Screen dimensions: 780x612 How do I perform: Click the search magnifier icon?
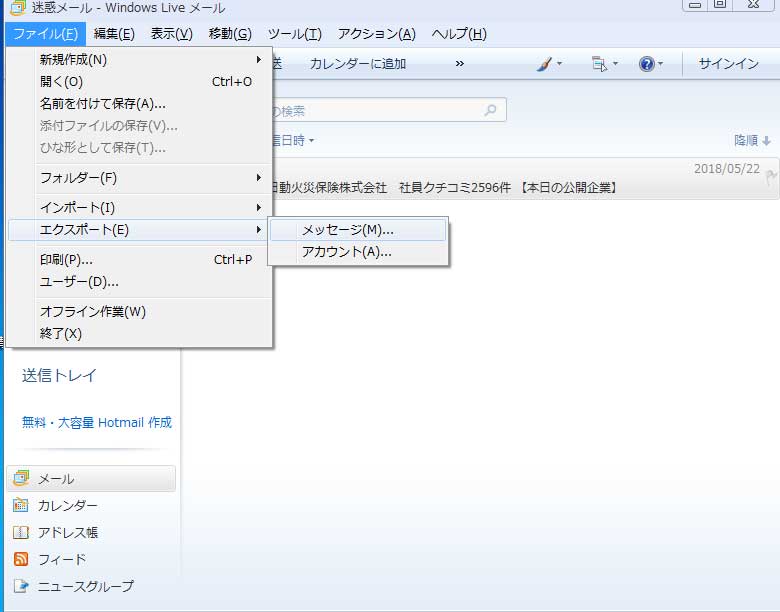[x=490, y=110]
